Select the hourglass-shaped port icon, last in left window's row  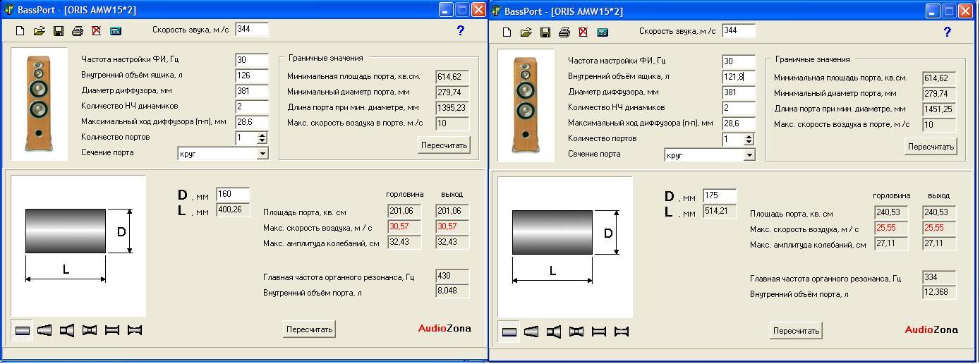click(x=135, y=330)
